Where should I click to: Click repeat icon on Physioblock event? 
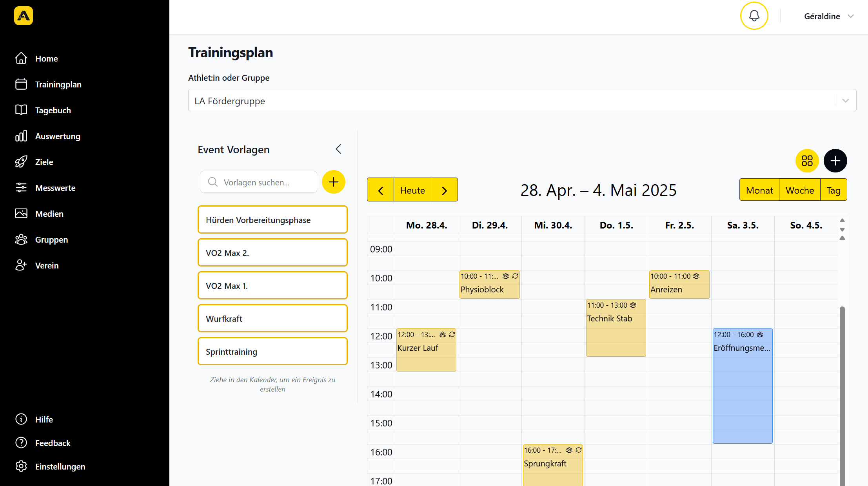(515, 276)
